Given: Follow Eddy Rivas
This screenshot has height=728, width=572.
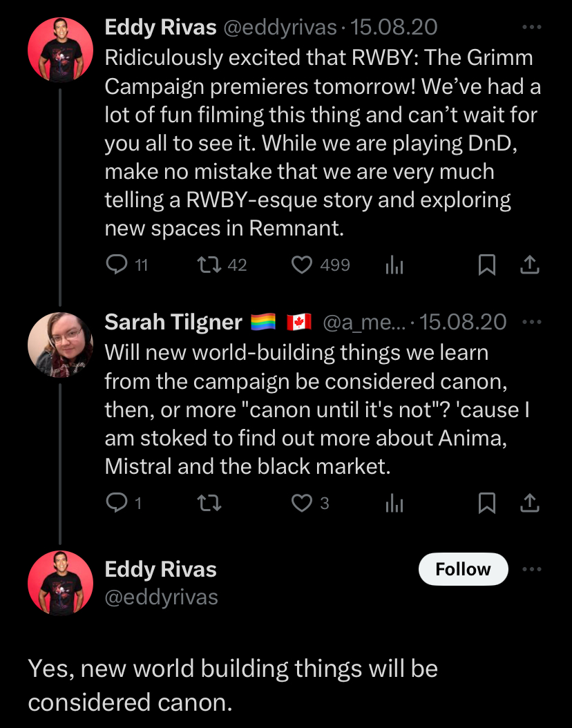Looking at the screenshot, I should tap(464, 569).
